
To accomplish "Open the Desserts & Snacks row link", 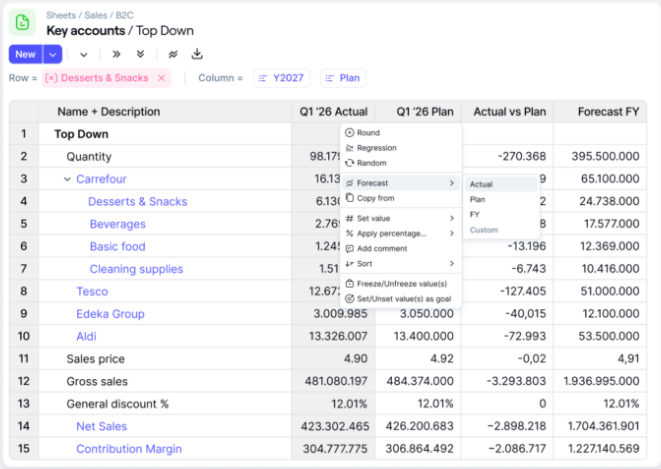I will coord(137,201).
